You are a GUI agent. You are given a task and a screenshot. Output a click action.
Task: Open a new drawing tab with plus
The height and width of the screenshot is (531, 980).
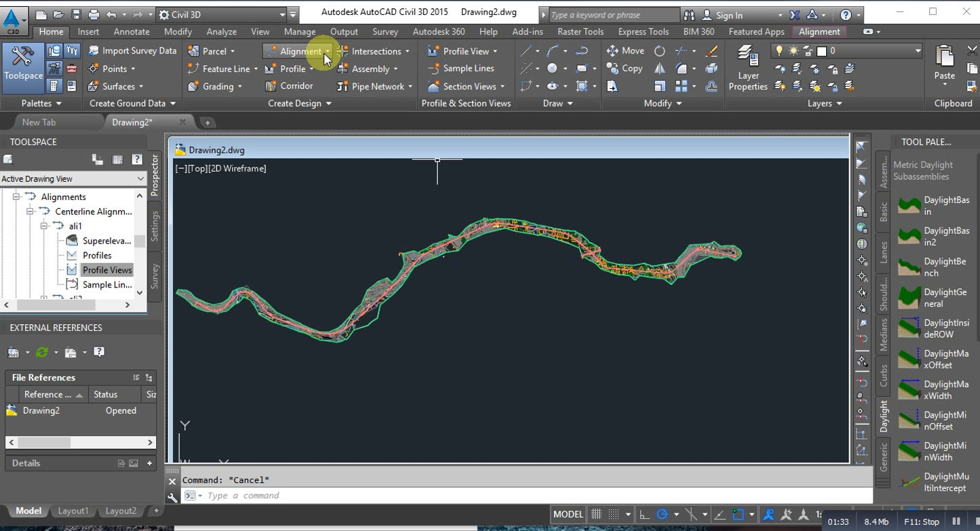[208, 123]
